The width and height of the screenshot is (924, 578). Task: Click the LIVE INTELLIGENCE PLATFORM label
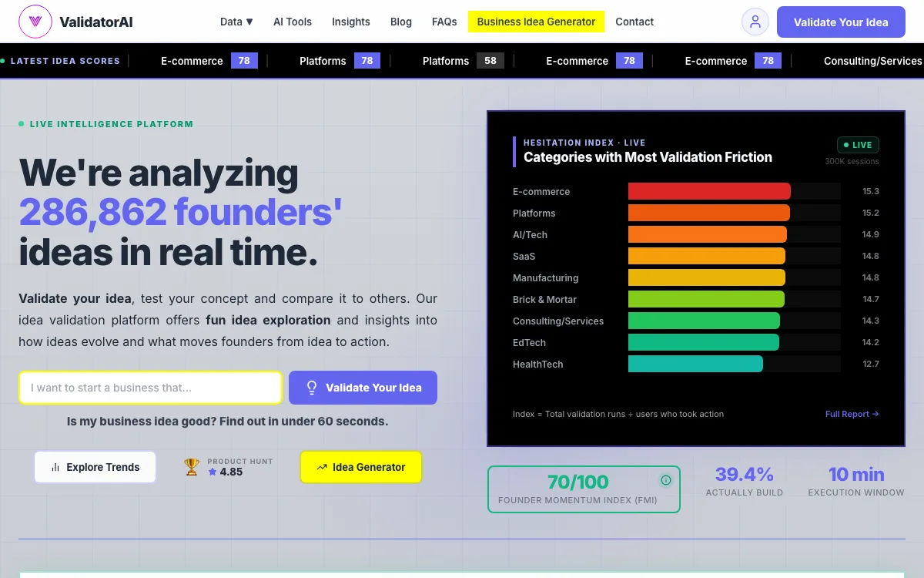click(x=111, y=124)
